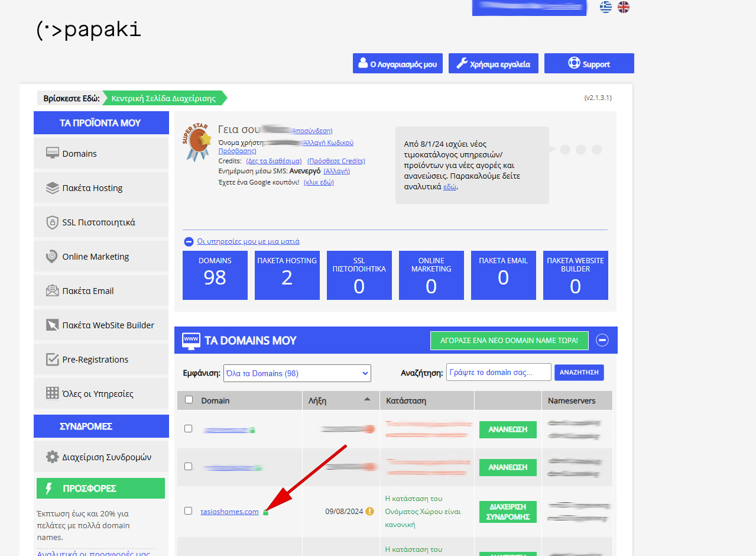Screen dimensions: 756x556
Task: Tick the checkbox in the first domain row
Action: (x=189, y=428)
